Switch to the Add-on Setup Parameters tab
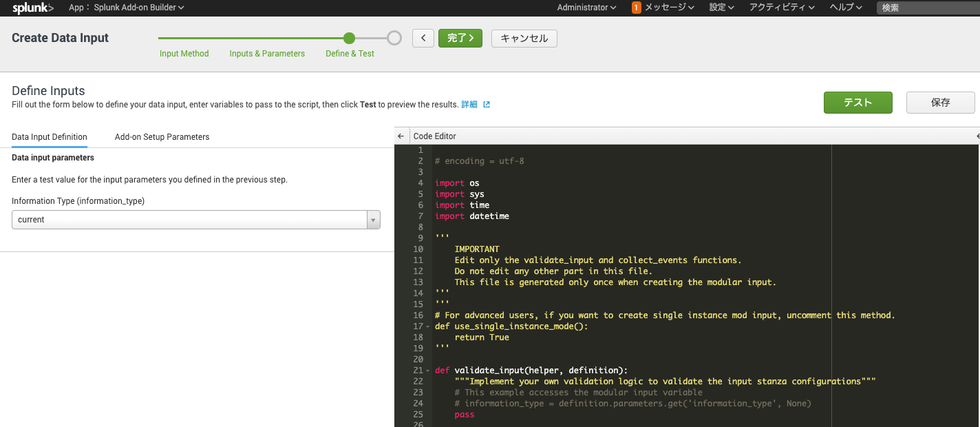The height and width of the screenshot is (427, 980). pos(162,136)
